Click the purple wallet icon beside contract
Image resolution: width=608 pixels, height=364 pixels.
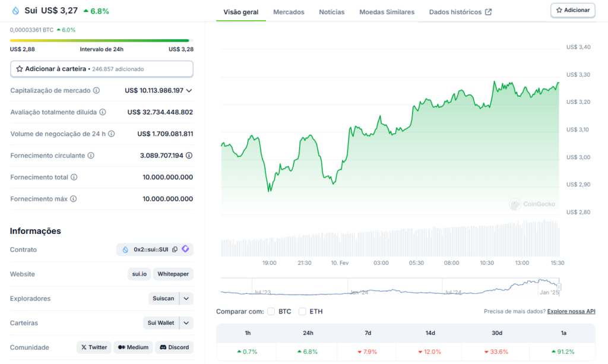185,249
